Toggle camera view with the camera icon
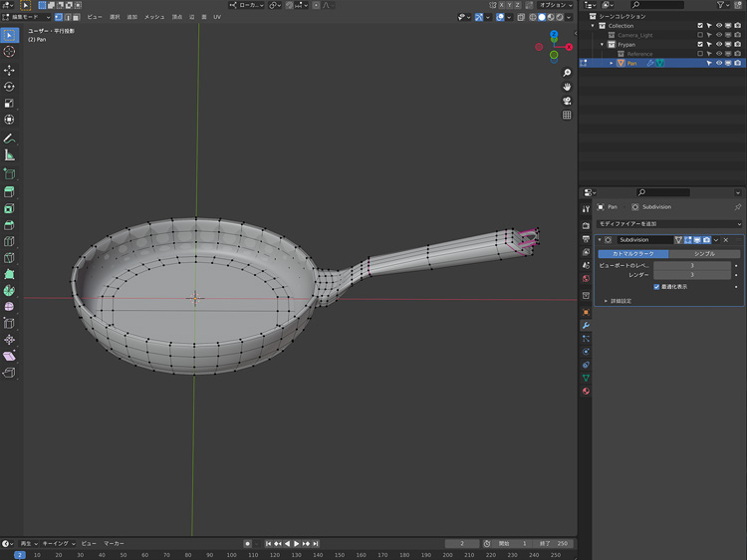The height and width of the screenshot is (560, 747). point(567,101)
